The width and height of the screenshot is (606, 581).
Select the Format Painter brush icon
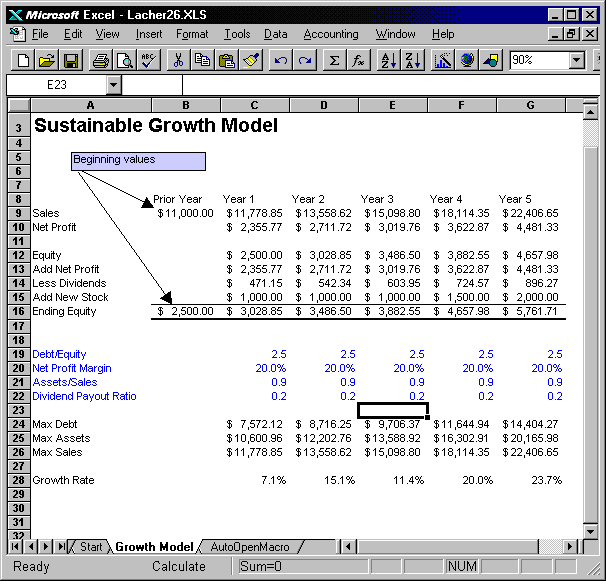[x=251, y=60]
